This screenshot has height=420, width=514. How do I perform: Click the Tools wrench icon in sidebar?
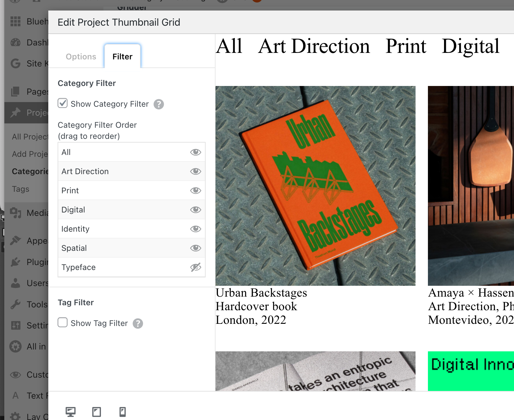coord(15,304)
